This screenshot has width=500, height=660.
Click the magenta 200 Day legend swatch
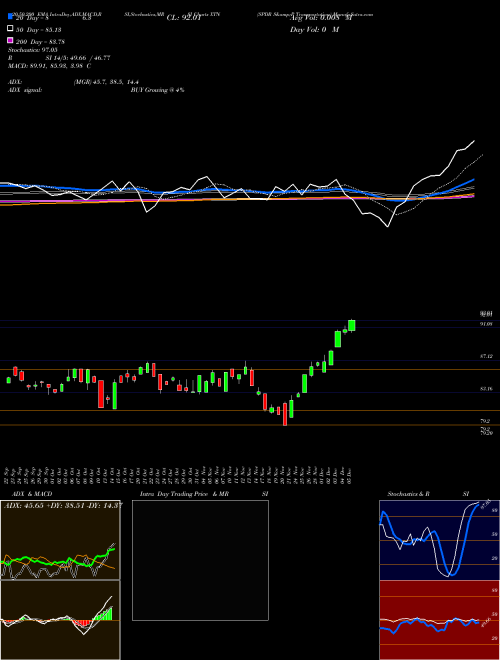pyautogui.click(x=10, y=40)
